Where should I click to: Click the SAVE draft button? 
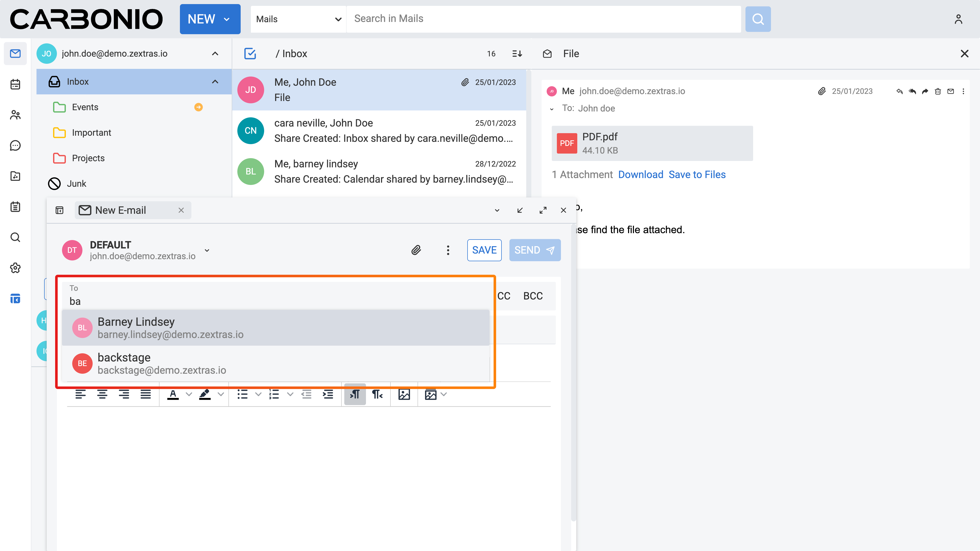point(484,250)
